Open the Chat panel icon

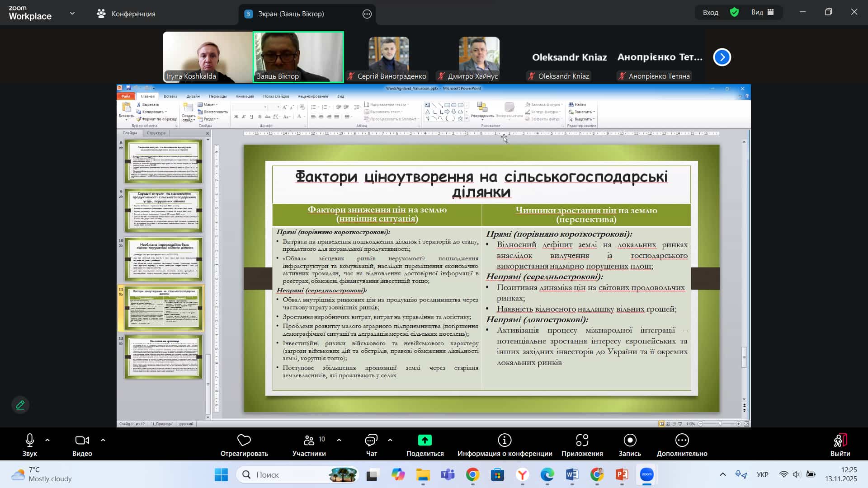[x=371, y=440]
